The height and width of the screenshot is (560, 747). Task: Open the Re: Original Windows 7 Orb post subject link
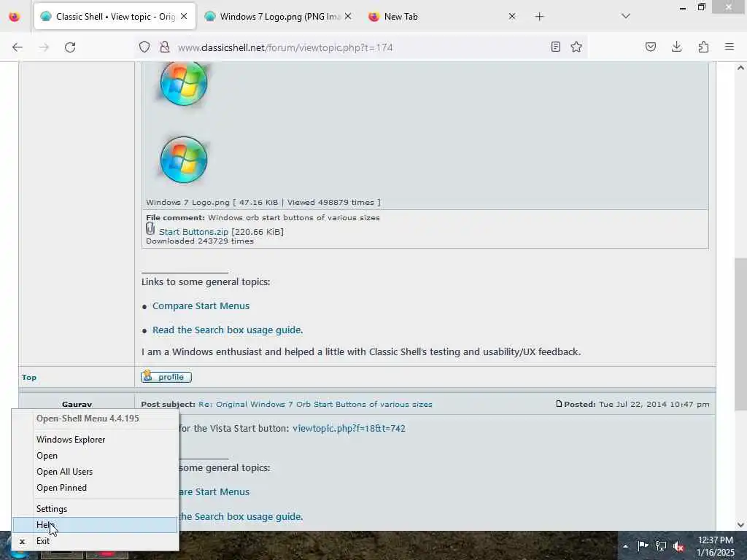point(315,404)
